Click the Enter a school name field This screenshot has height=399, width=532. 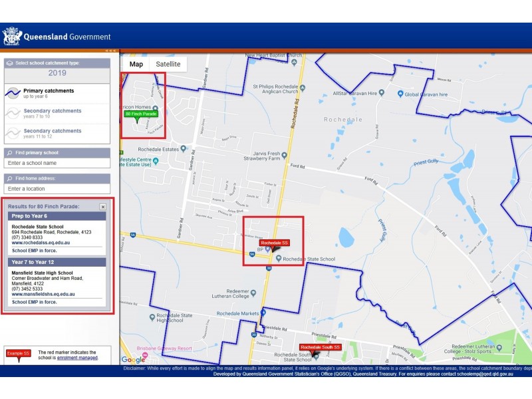[57, 163]
